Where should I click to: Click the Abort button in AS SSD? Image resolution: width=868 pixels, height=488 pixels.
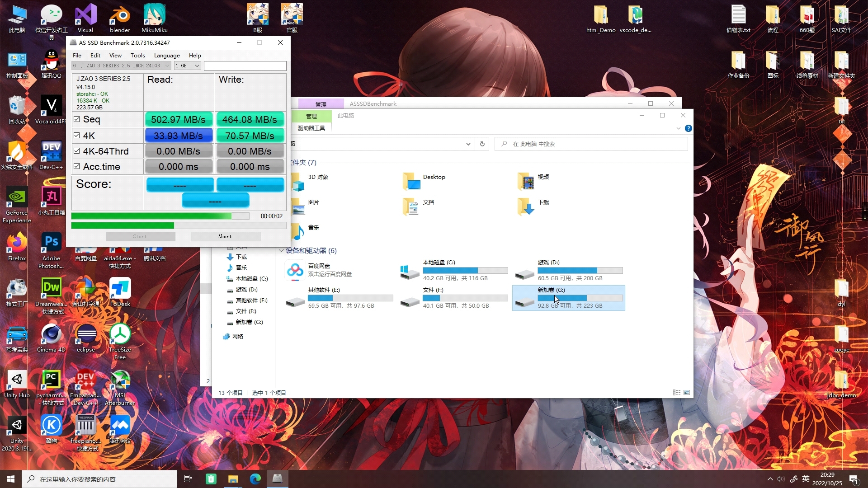(225, 236)
